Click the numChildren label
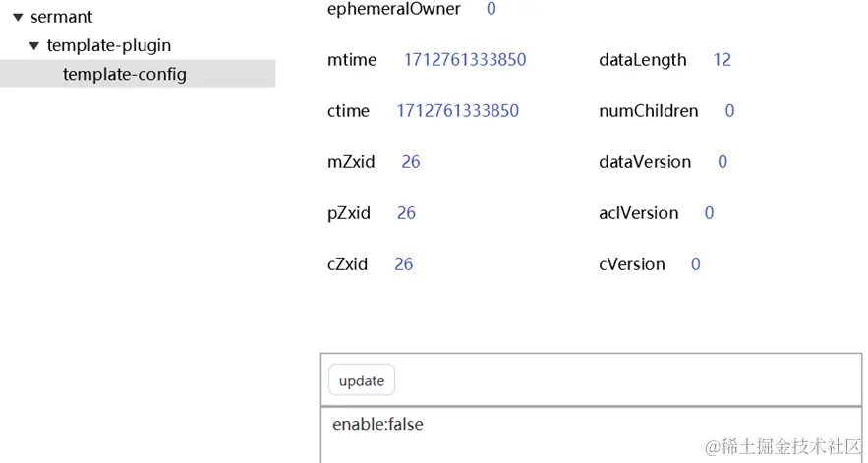Image resolution: width=868 pixels, height=463 pixels. coord(648,111)
